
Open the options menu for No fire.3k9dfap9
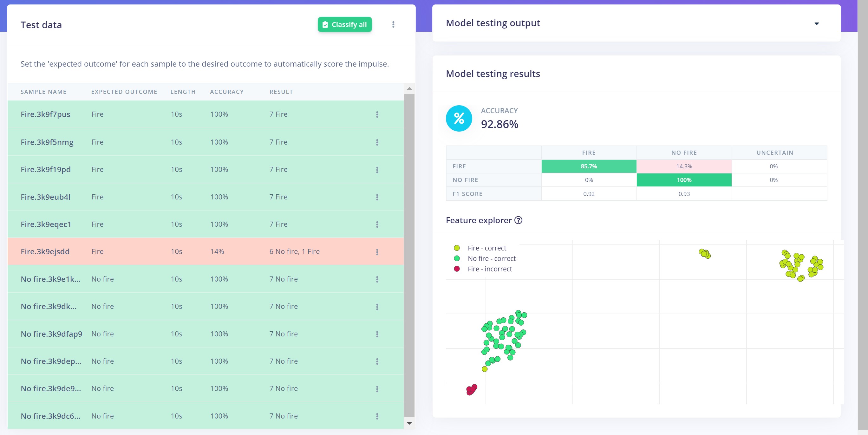377,334
